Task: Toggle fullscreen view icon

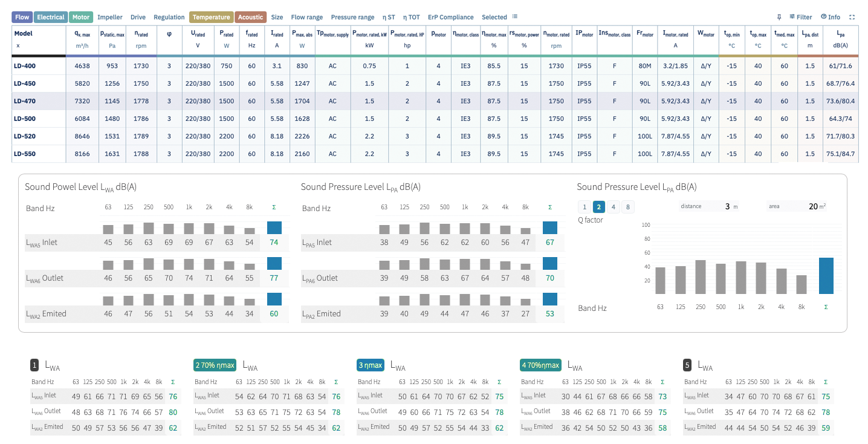Action: pos(852,17)
